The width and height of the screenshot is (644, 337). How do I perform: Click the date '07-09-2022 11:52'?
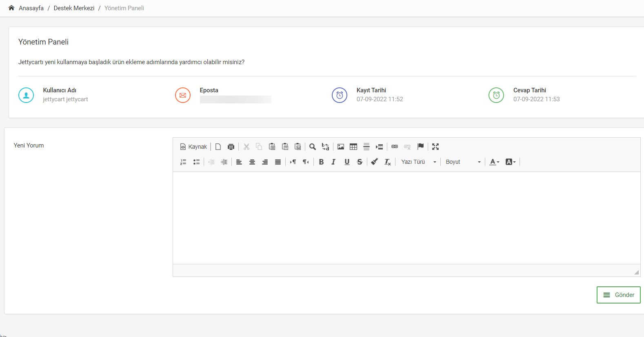[x=380, y=99]
